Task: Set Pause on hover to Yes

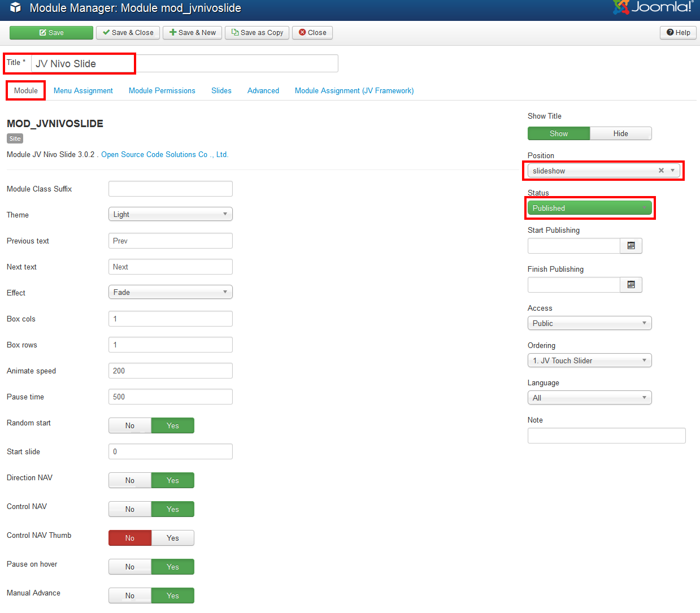Action: point(173,567)
